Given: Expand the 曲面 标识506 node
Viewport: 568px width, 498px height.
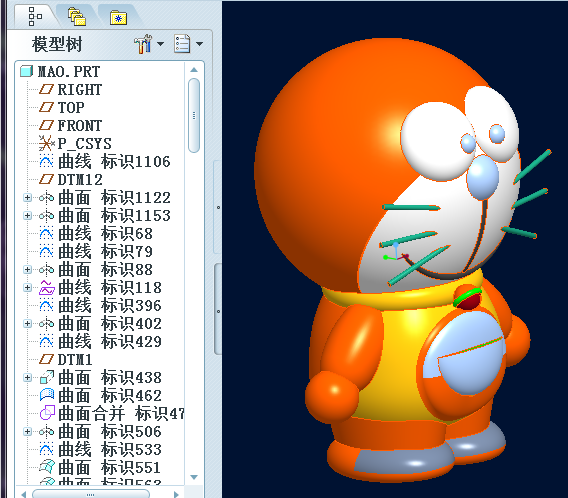Looking at the screenshot, I should pyautogui.click(x=28, y=432).
